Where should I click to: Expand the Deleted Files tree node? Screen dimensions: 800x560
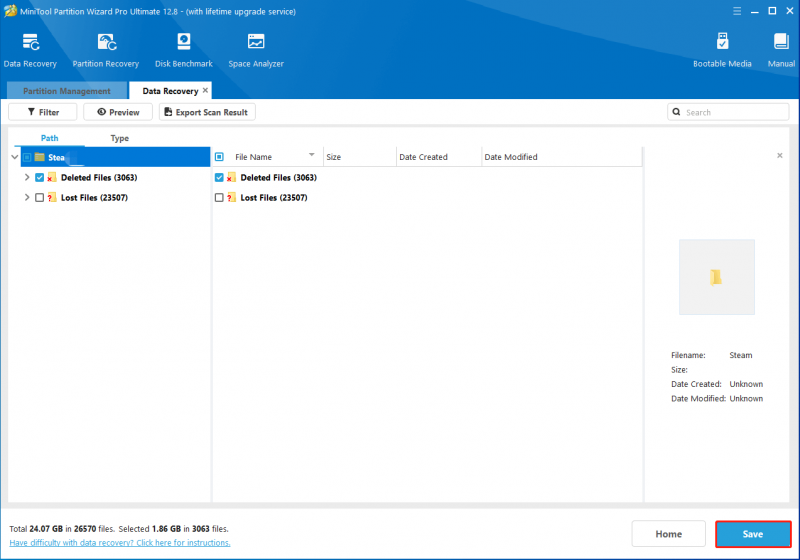click(27, 177)
